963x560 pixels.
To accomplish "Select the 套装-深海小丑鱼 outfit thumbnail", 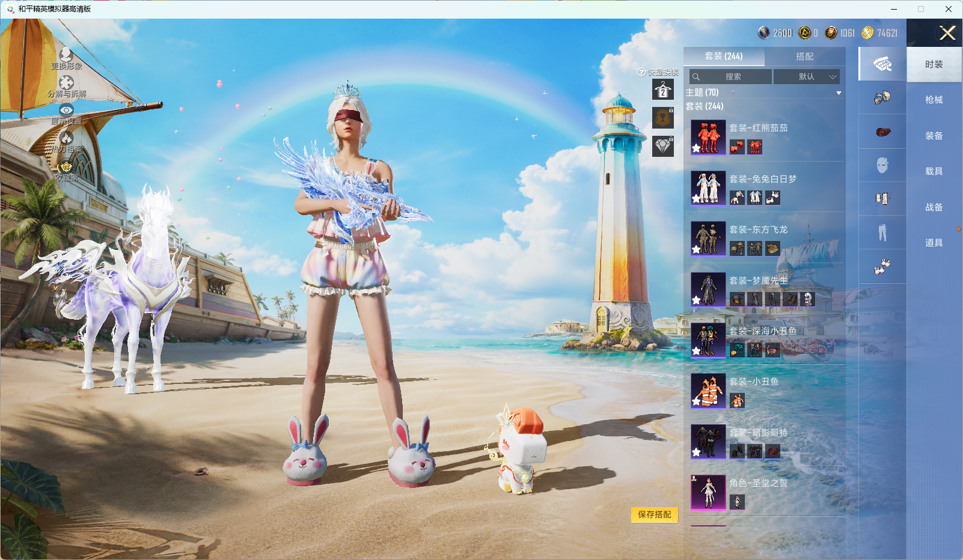I will click(x=708, y=340).
